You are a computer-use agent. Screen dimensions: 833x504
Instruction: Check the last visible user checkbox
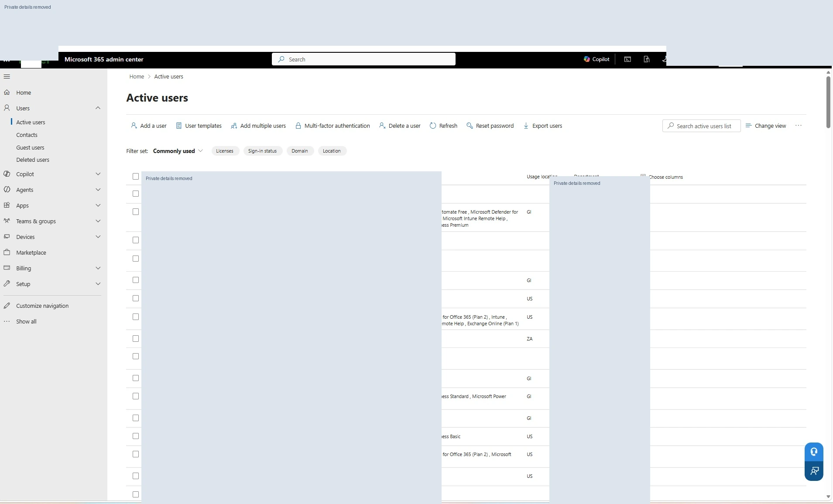click(x=136, y=494)
